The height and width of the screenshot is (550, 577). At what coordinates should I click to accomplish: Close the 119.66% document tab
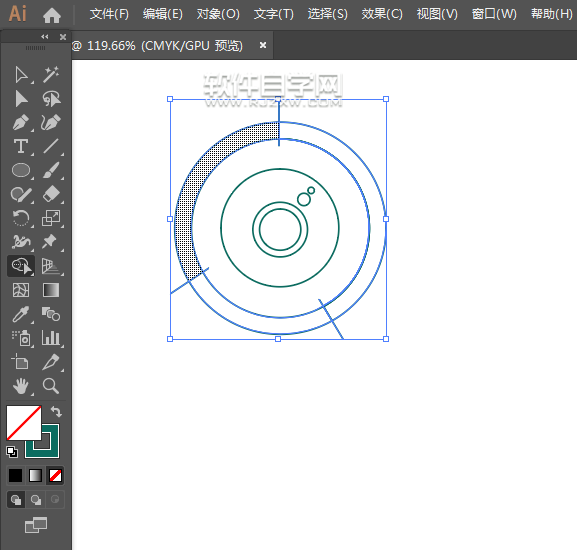pos(263,45)
